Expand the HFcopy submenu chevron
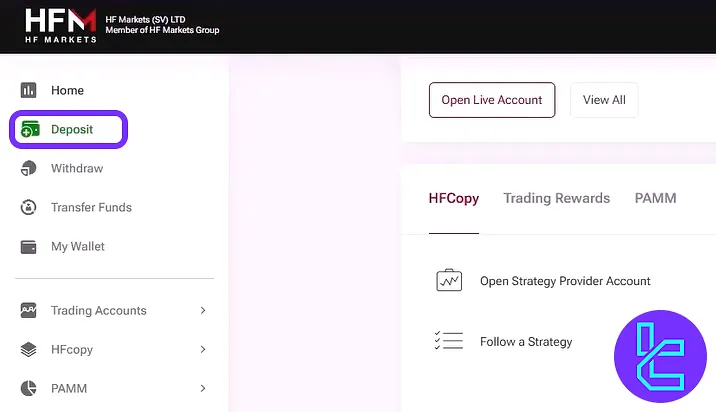Viewport: 716px width, 412px height. pos(203,349)
